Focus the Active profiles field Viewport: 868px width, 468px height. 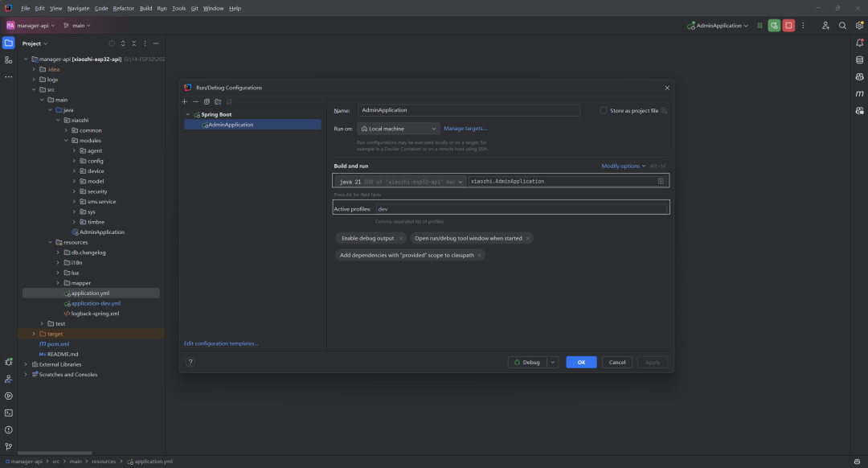[522, 209]
